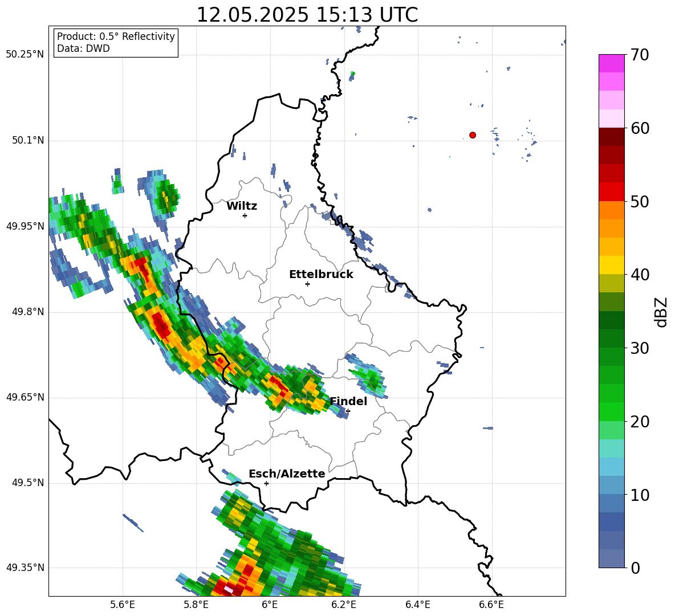The height and width of the screenshot is (616, 675).
Task: Click the 5.8°E longitude label
Action: pos(196,605)
